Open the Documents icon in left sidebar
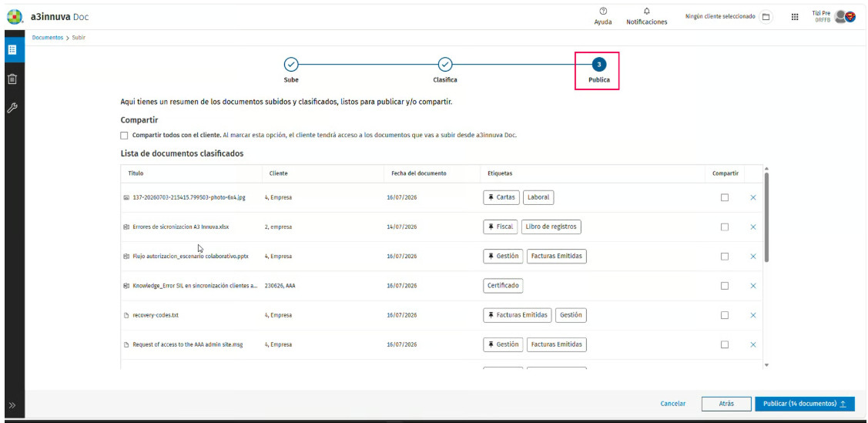The width and height of the screenshot is (868, 423). click(x=12, y=50)
